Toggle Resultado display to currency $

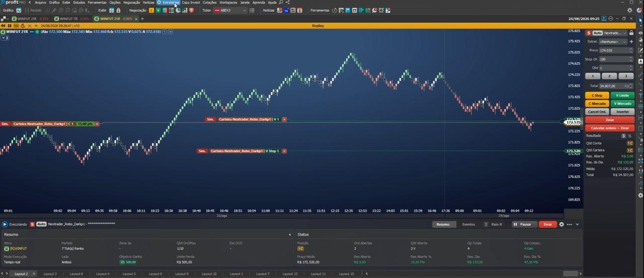click(x=624, y=136)
